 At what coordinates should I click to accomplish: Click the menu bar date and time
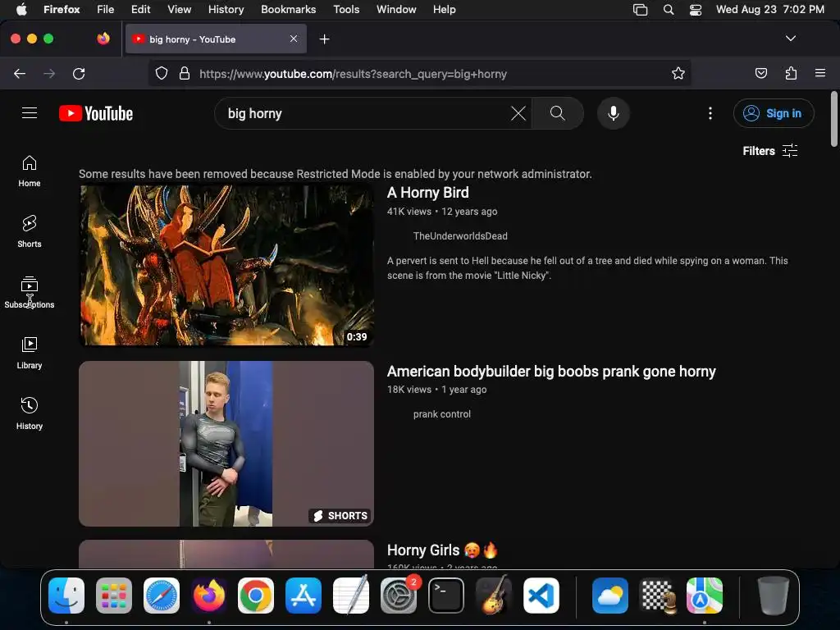(x=769, y=9)
